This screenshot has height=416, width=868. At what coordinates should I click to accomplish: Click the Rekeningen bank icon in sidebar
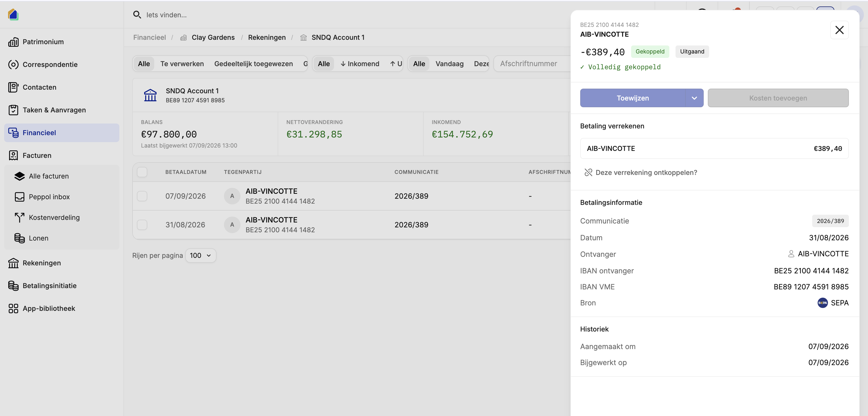point(13,263)
